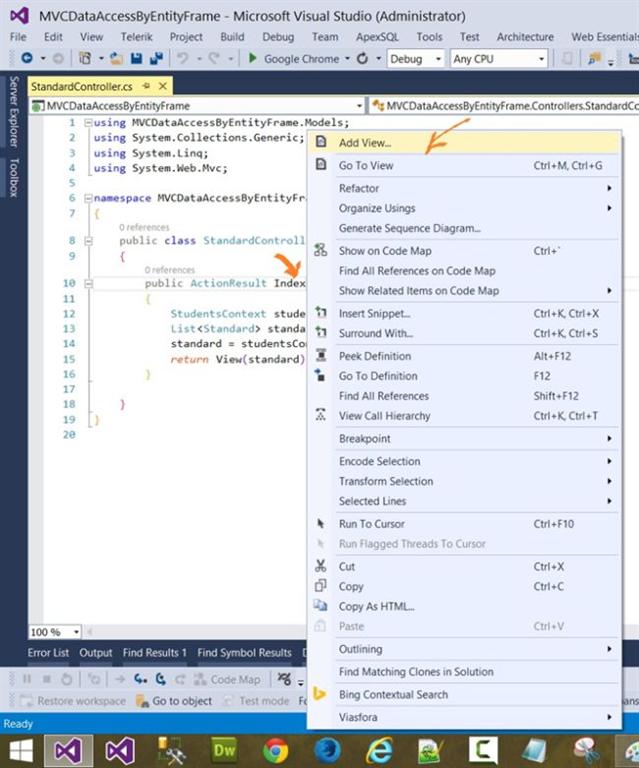Open Firefox from the taskbar
The width and height of the screenshot is (639, 768).
click(327, 751)
